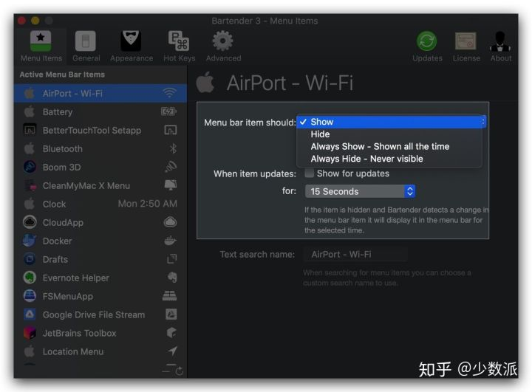532x392 pixels.
Task: Select the Bluetooth list item
Action: [x=100, y=148]
